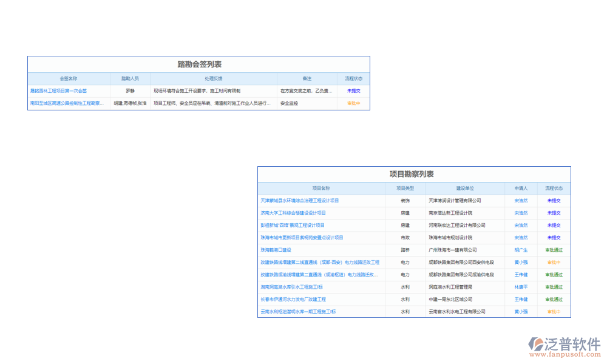Click applicant 胡广生 in the survey list
607x364 pixels.
click(x=521, y=250)
